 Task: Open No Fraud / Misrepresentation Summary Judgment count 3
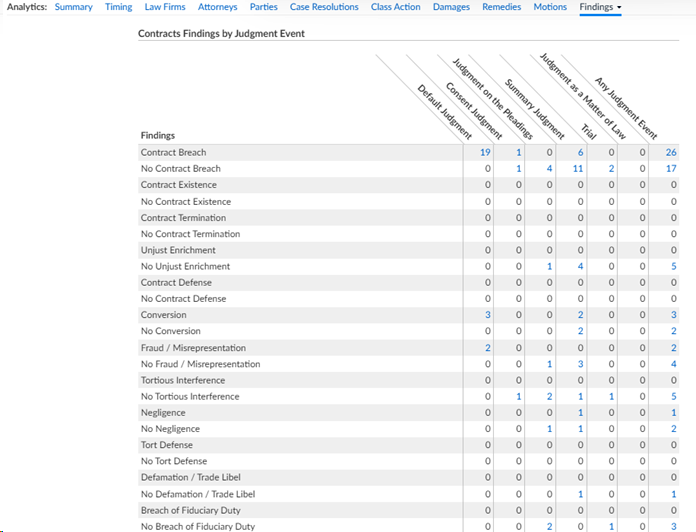coord(580,364)
